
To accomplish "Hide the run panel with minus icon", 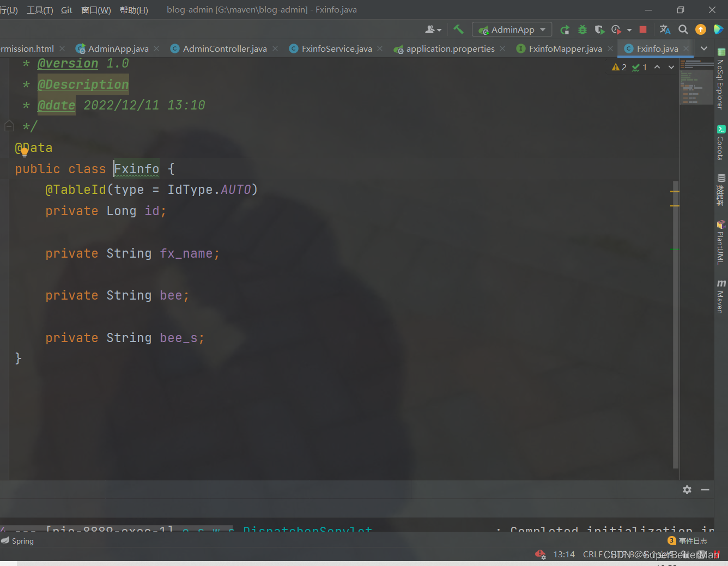I will 705,490.
